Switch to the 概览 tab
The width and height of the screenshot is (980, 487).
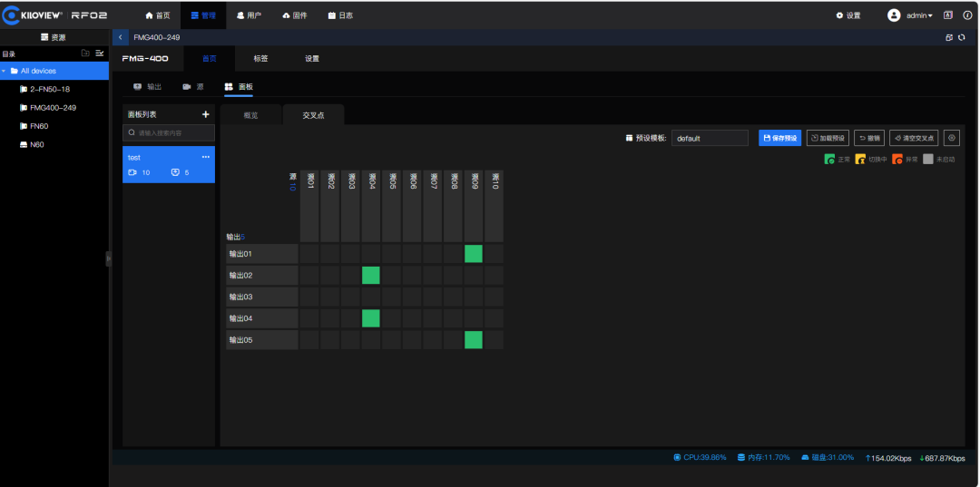pos(250,115)
